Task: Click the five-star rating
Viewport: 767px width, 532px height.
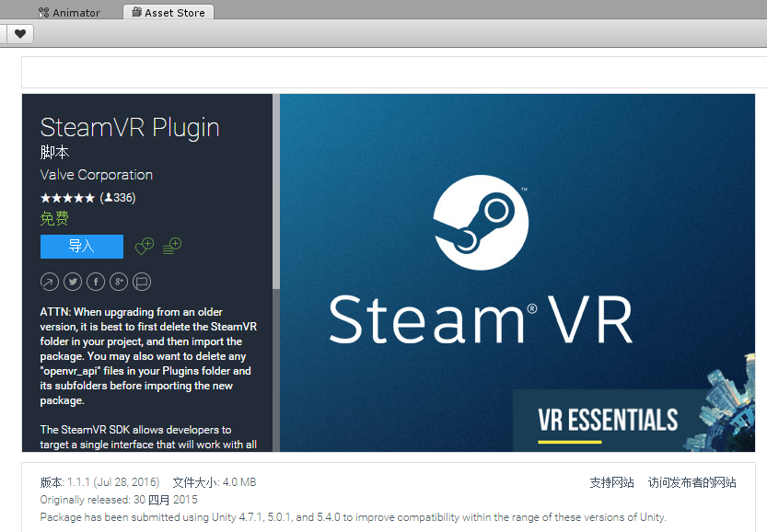Action: [67, 198]
